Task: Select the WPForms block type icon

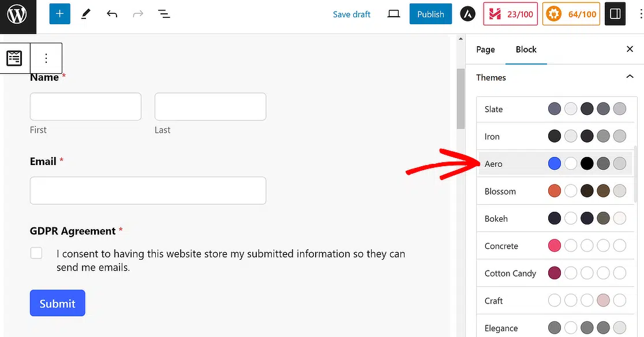Action: tap(14, 58)
